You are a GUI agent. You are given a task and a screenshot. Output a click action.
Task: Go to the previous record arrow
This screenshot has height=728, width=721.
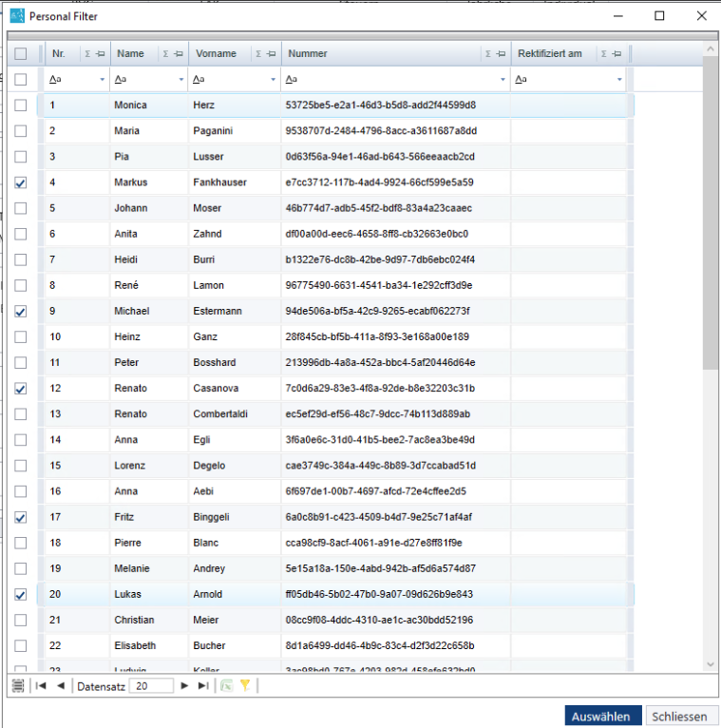[60, 686]
